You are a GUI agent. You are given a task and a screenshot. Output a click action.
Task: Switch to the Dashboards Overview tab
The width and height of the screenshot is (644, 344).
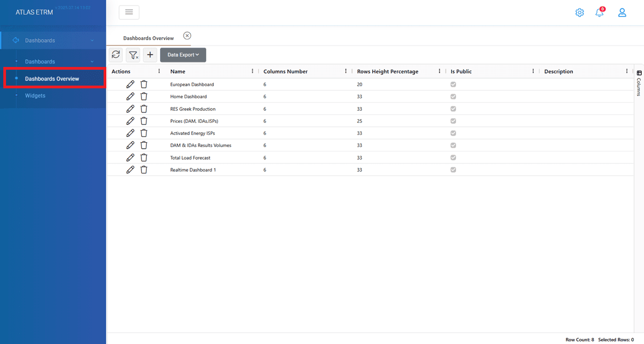pos(149,38)
